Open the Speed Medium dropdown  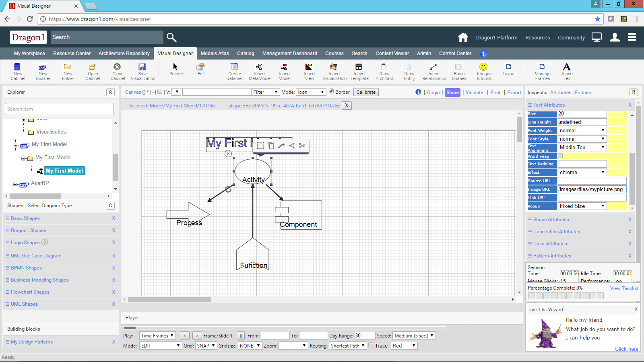click(x=414, y=335)
